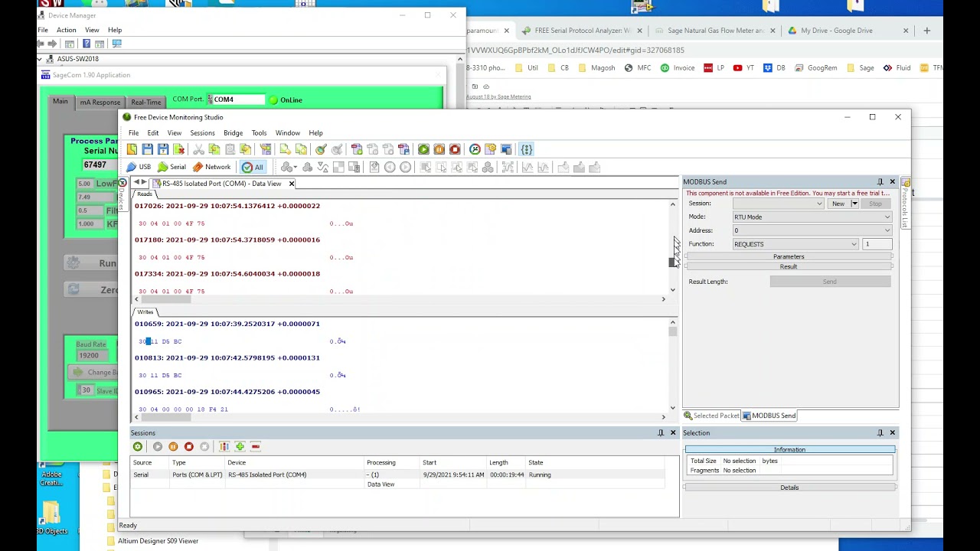Open the Information section header in Selection panel

pyautogui.click(x=789, y=450)
